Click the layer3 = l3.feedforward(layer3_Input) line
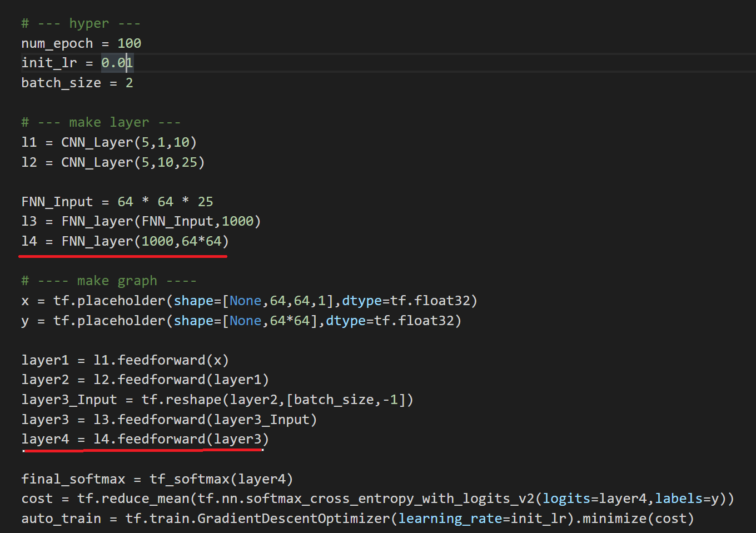 (169, 420)
